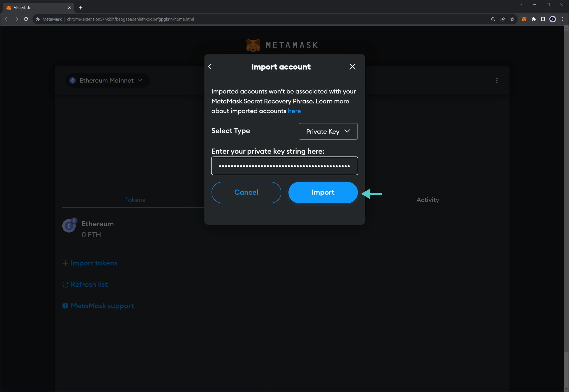Toggle the bookmark star for this page
The image size is (569, 392).
pyautogui.click(x=512, y=19)
